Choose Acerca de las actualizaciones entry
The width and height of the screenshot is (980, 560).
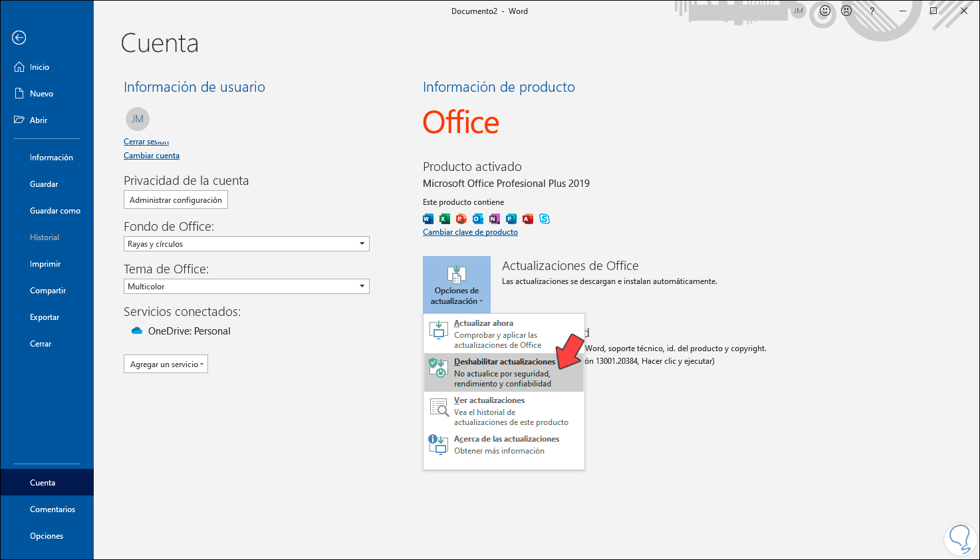pyautogui.click(x=504, y=445)
